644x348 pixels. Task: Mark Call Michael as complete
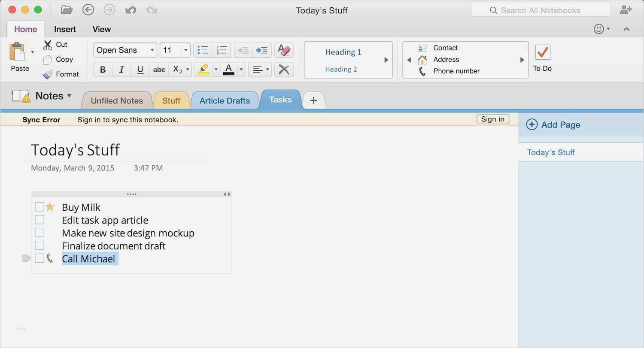[x=39, y=258]
